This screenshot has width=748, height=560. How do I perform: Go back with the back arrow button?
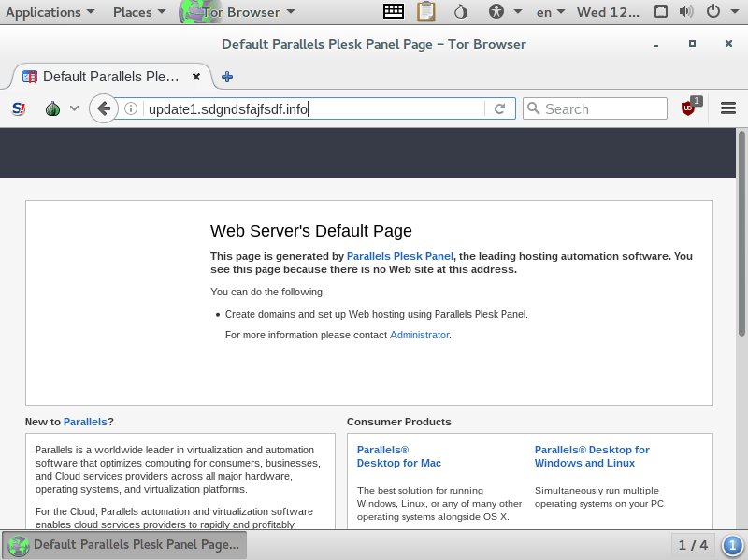click(x=104, y=108)
